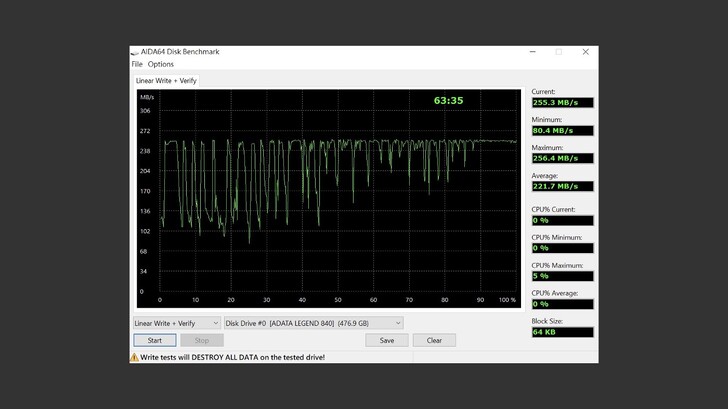Viewport: 728px width, 409px height.
Task: Click the AIDA64 icon in title bar
Action: click(x=135, y=52)
